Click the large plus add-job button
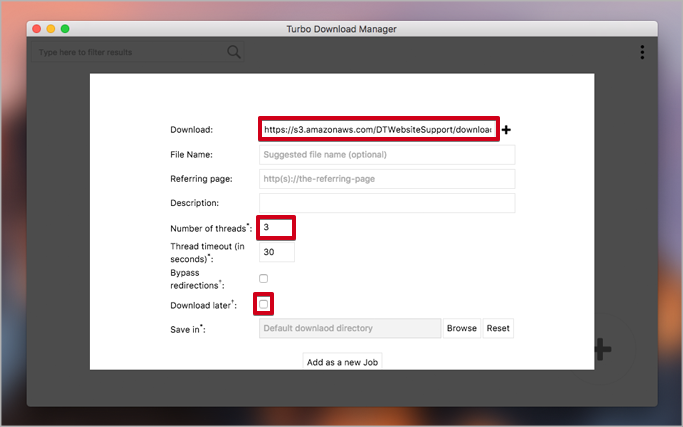 pos(603,349)
